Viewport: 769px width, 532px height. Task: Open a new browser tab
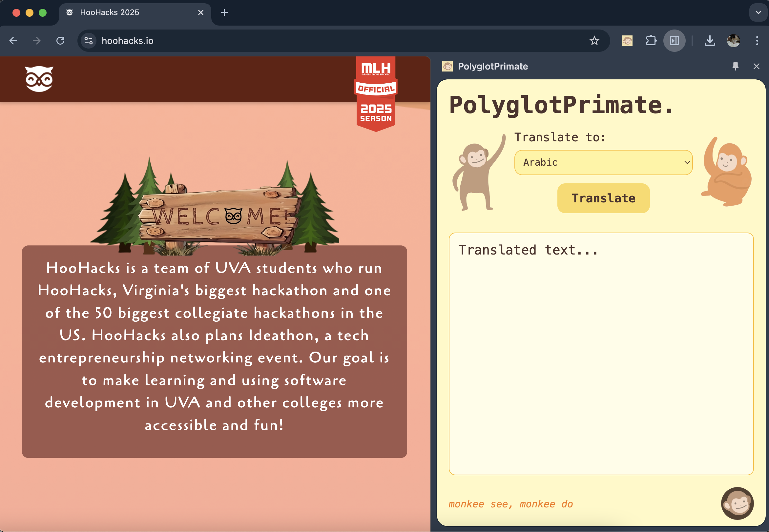point(224,13)
